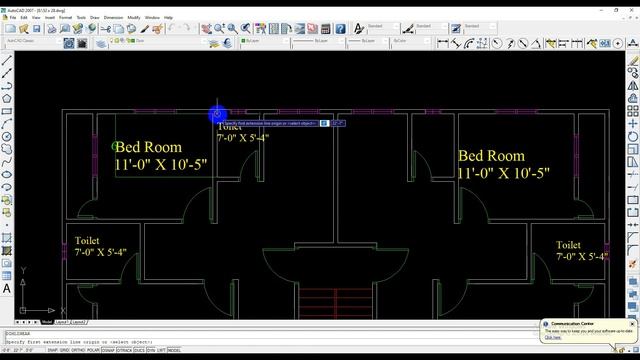Click the Open file icon

[x=24, y=29]
